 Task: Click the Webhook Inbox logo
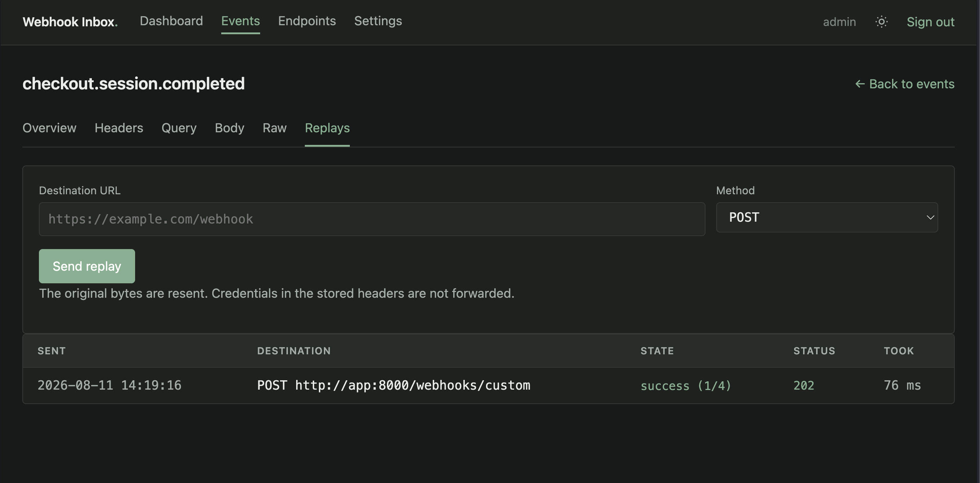point(70,22)
